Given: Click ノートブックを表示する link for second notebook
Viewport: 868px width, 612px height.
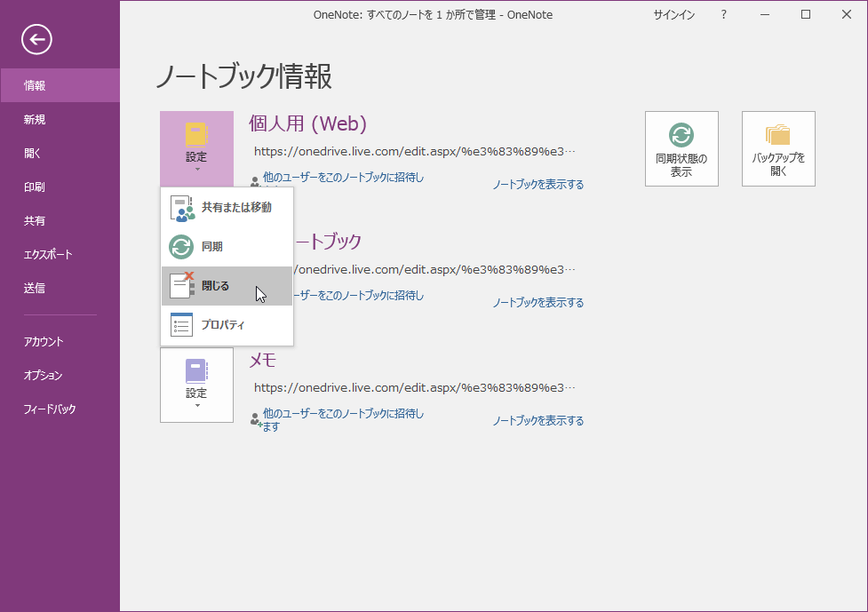Looking at the screenshot, I should click(x=538, y=303).
